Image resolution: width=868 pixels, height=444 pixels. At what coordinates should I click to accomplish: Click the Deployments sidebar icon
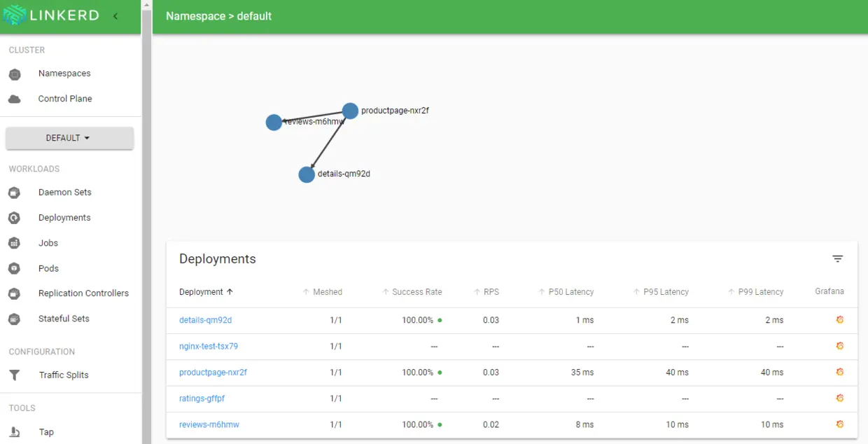coord(14,218)
